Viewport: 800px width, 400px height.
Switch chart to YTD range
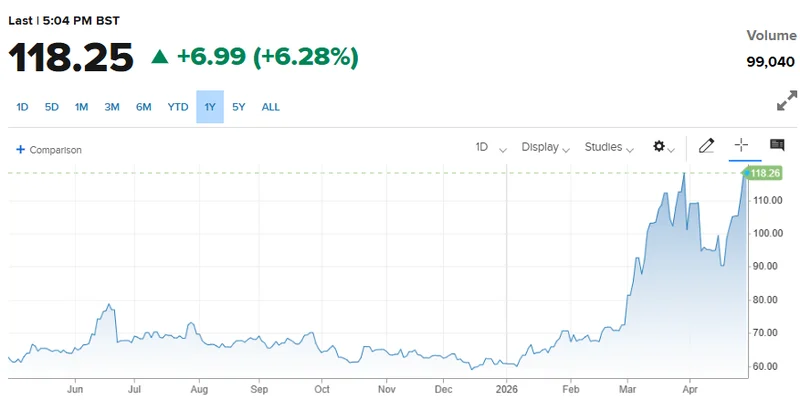[x=178, y=107]
